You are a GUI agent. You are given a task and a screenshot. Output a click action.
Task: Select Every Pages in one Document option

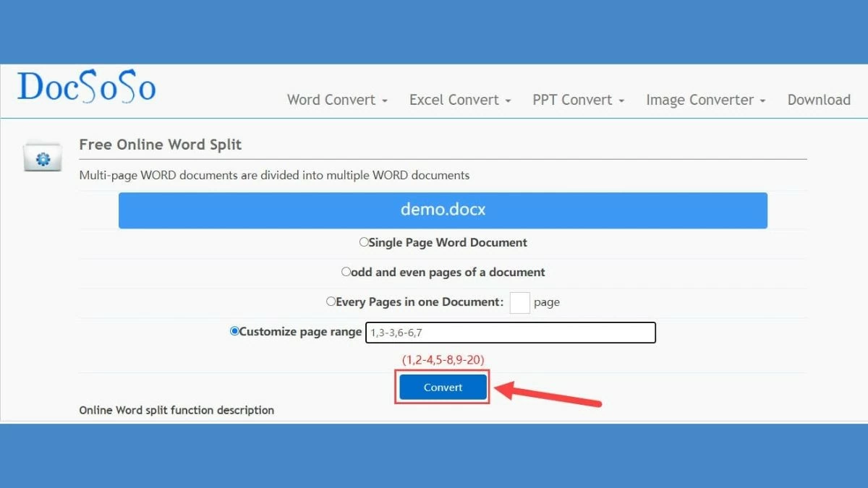(331, 301)
